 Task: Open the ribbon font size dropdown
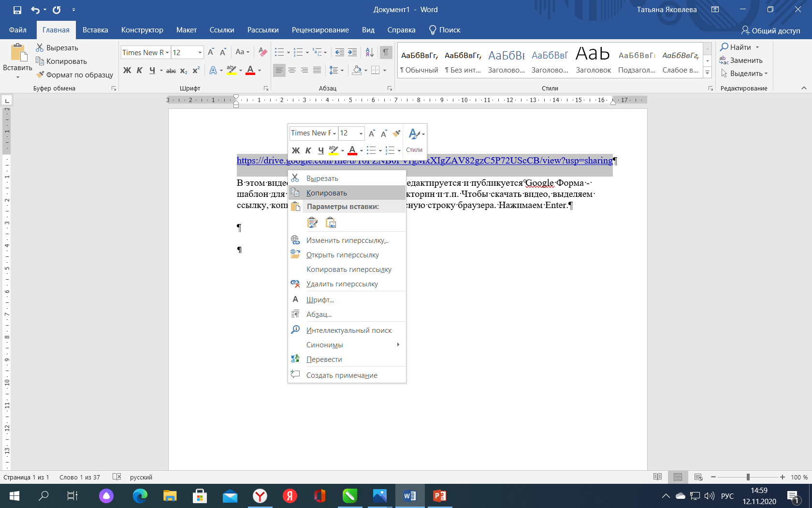click(200, 52)
